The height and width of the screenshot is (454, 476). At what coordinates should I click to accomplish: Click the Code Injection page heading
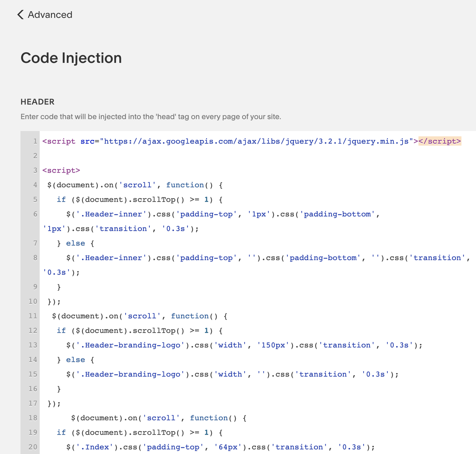point(71,58)
